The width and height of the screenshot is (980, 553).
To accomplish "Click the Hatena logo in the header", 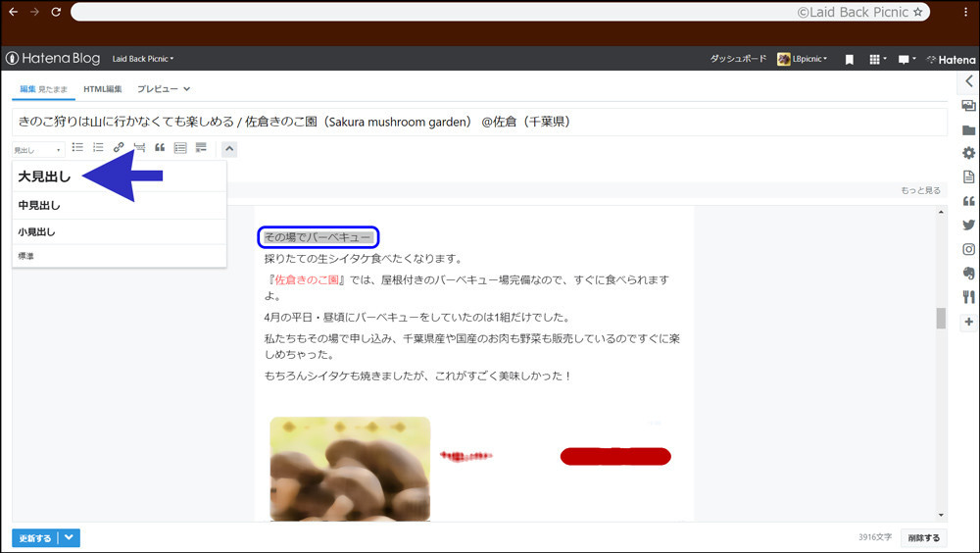I will click(x=951, y=60).
